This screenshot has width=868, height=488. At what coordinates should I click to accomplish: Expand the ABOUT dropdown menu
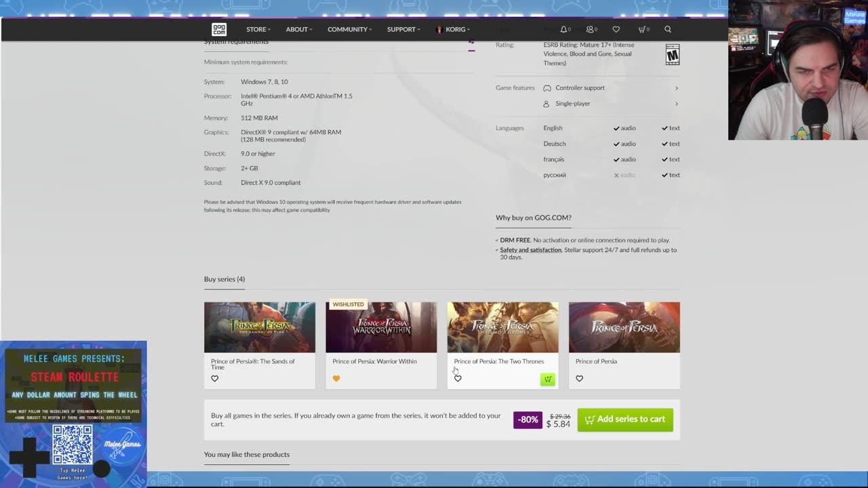[x=299, y=29]
